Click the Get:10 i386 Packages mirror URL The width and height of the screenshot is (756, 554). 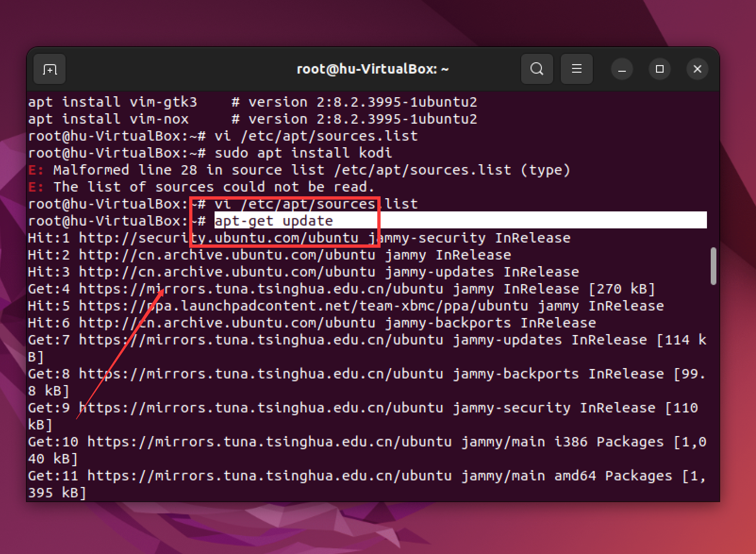(x=269, y=442)
